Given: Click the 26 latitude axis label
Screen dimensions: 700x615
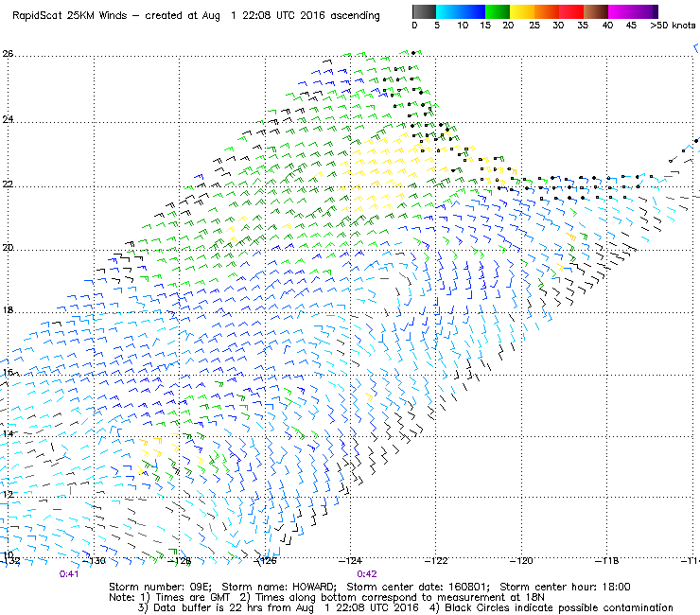Looking at the screenshot, I should (x=8, y=54).
